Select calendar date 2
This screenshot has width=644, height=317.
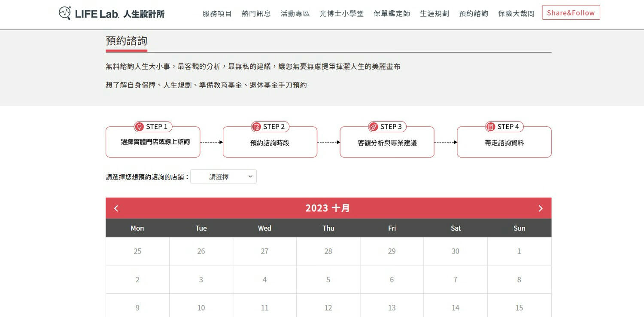(137, 280)
